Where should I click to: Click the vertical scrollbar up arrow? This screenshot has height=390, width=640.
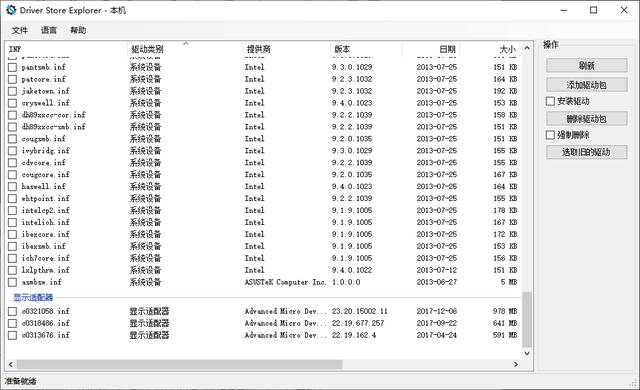point(527,48)
